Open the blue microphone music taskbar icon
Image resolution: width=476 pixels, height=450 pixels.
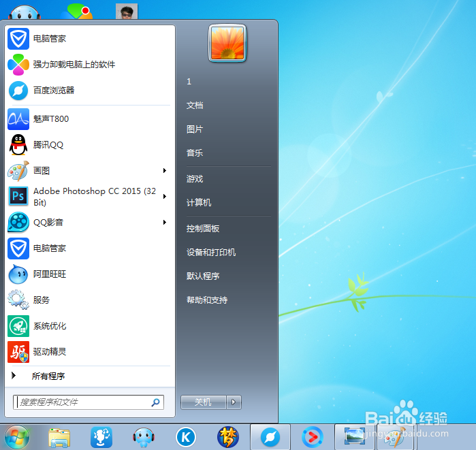101,437
